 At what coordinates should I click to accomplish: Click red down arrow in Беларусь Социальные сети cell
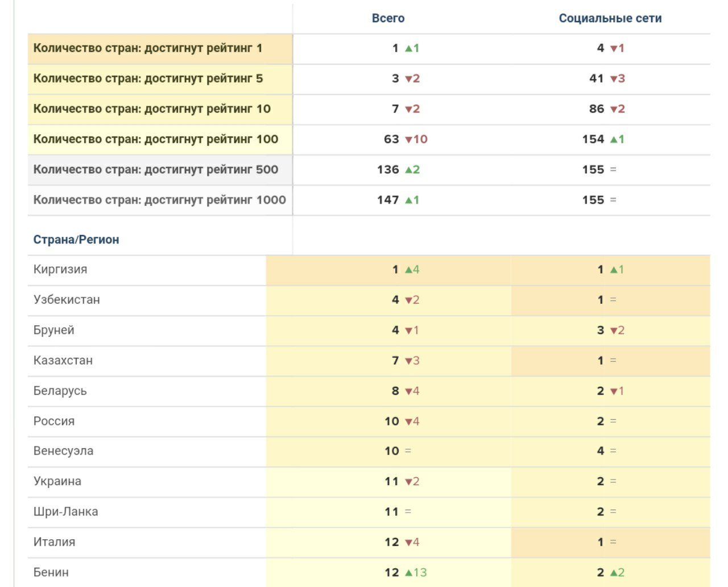click(614, 391)
